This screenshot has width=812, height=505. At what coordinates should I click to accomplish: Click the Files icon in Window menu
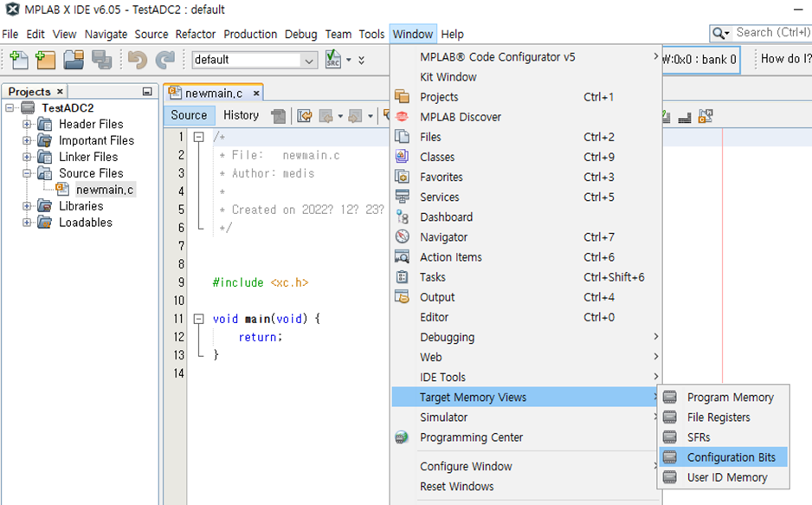(x=402, y=137)
